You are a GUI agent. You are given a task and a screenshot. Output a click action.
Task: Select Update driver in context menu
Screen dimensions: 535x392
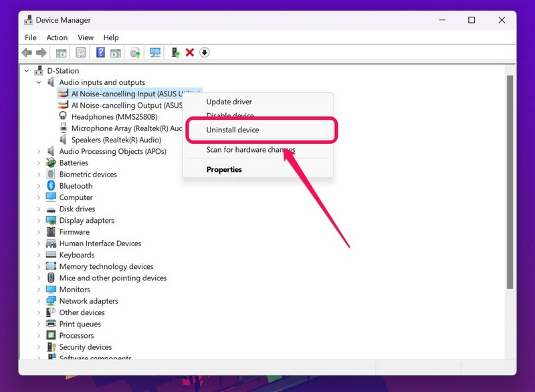pyautogui.click(x=229, y=102)
